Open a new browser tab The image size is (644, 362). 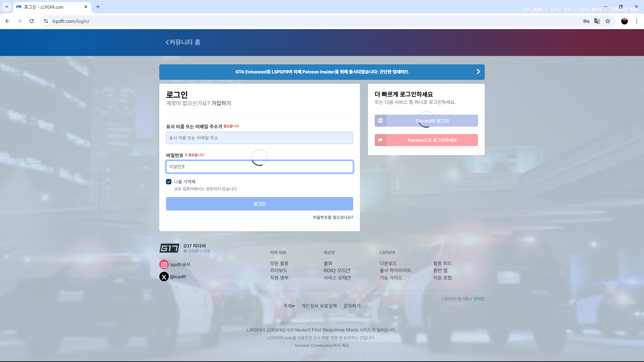[x=98, y=7]
